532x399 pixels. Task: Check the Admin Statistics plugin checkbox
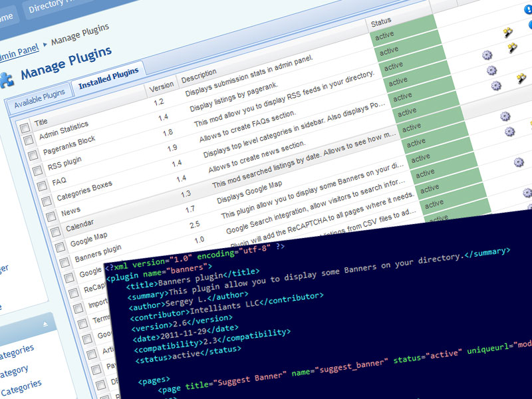(29, 140)
